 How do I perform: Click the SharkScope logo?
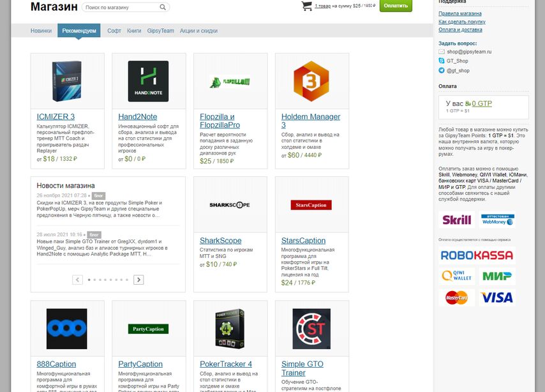click(230, 205)
